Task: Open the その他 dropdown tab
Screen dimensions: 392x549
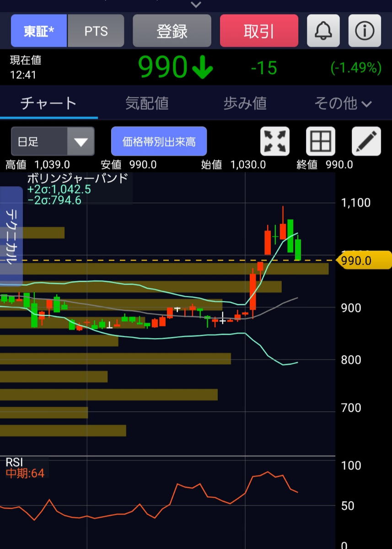Action: click(x=343, y=103)
